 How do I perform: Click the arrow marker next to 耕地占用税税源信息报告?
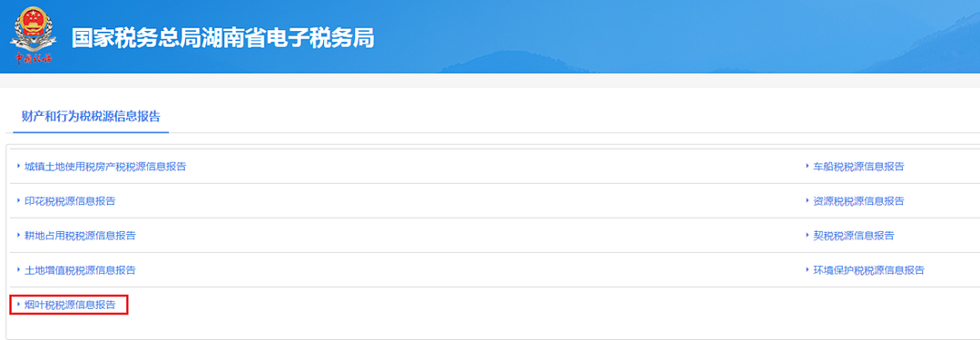click(x=19, y=235)
